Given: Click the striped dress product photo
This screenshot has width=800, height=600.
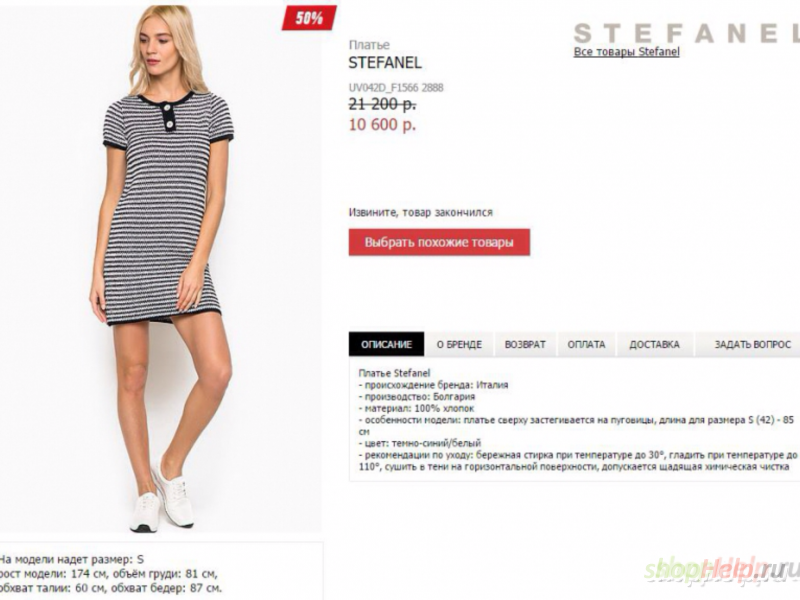Looking at the screenshot, I should click(161, 269).
